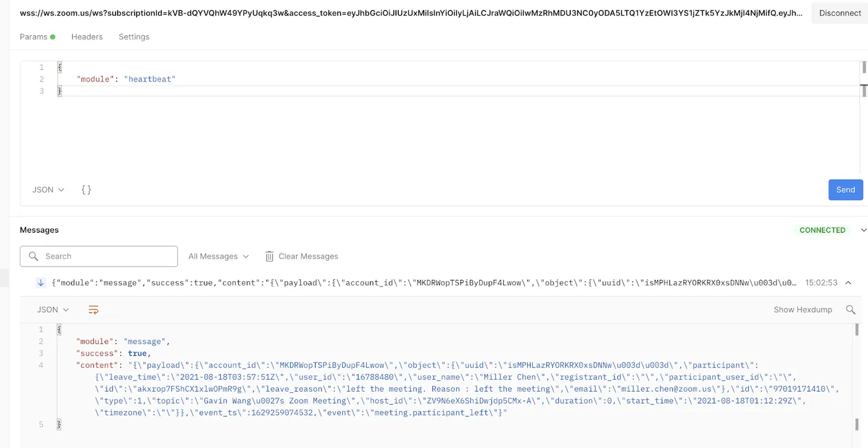Click the Disconnect button
868x448 pixels.
click(x=840, y=13)
